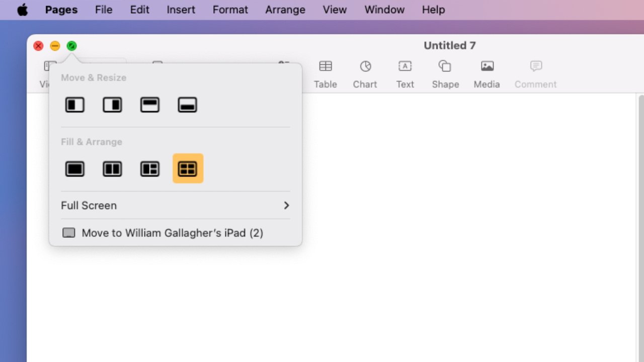Add a Text box from toolbar
Viewport: 644px width, 362px height.
405,74
